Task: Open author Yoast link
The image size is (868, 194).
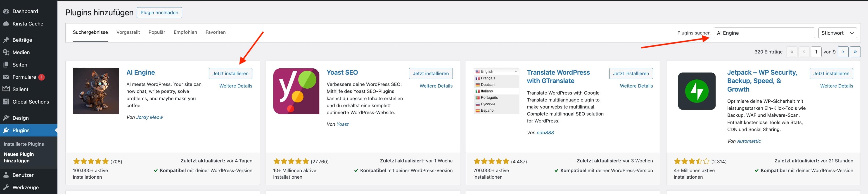Action: 342,124
